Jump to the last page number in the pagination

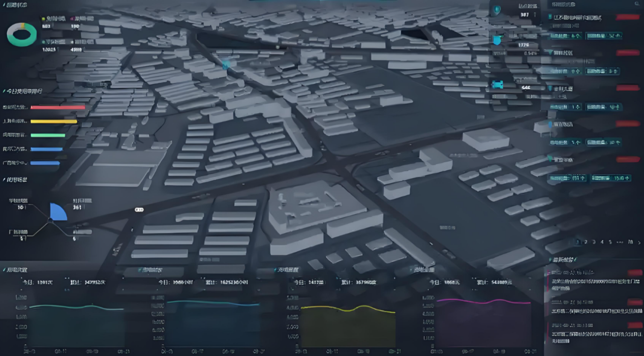click(x=630, y=242)
